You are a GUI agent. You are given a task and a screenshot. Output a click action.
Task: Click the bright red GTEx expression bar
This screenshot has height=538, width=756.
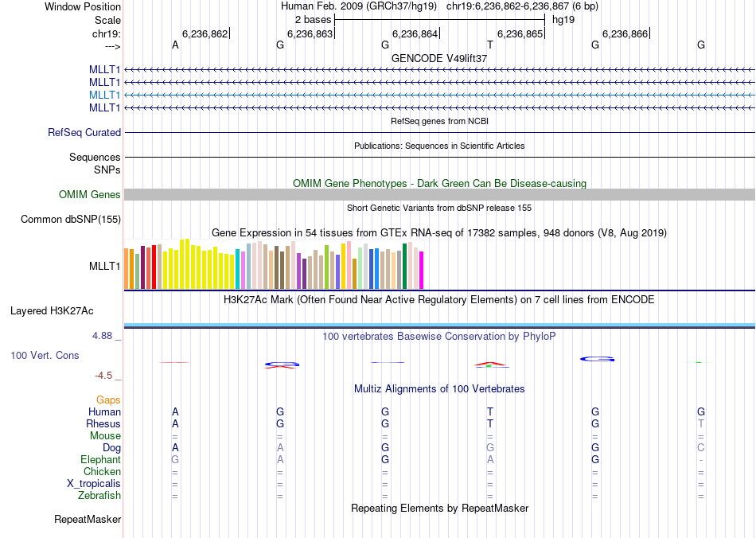154,267
